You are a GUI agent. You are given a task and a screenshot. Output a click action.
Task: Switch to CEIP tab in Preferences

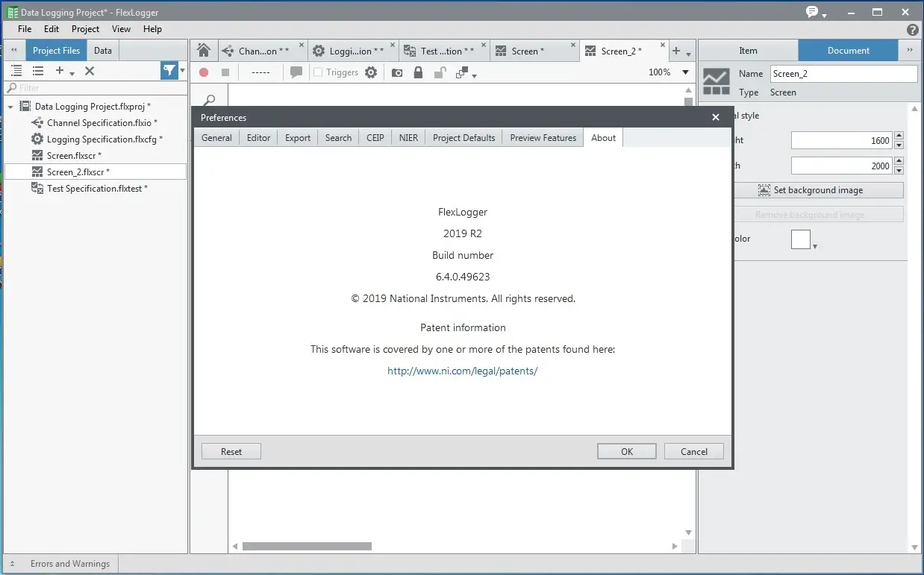tap(375, 137)
